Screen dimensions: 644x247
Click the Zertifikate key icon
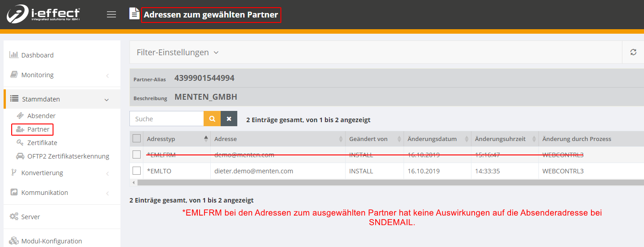pos(20,143)
